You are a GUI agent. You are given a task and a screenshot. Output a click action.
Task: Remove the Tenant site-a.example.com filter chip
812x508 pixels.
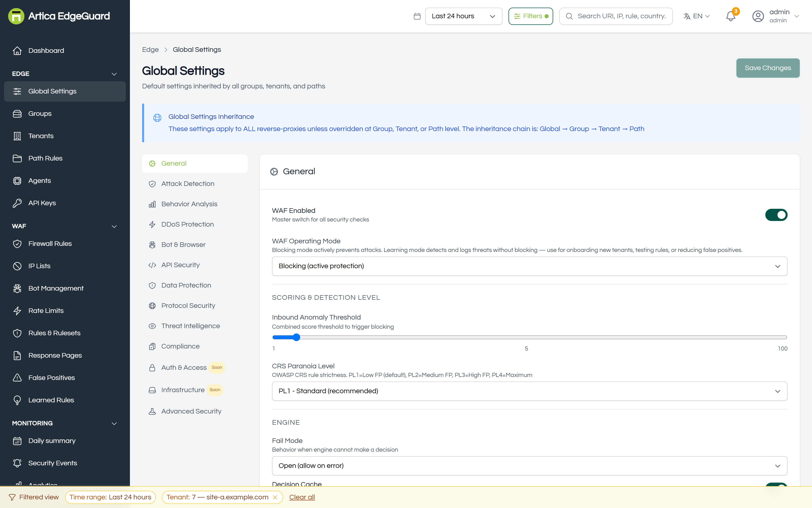[x=275, y=497]
